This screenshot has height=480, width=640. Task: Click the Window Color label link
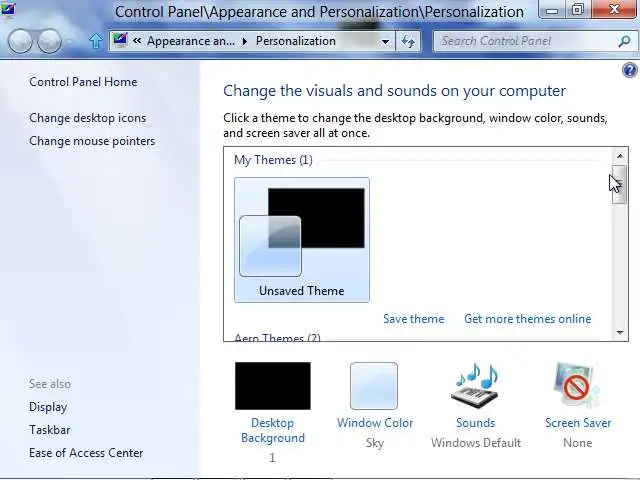tap(375, 423)
